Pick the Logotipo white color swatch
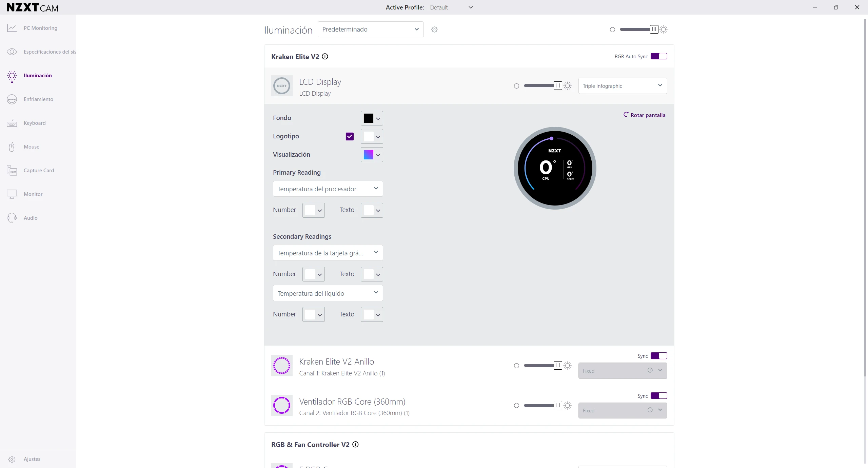This screenshot has width=868, height=468. point(368,136)
